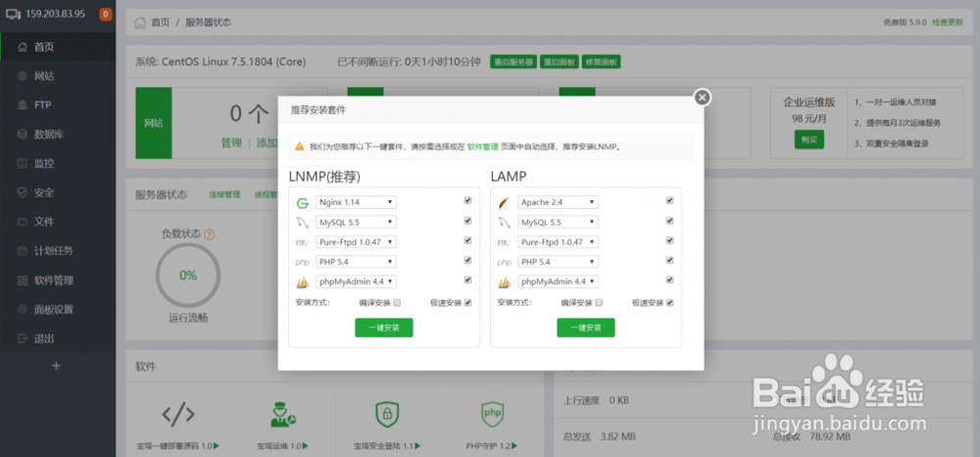
Task: Click the 计划任务 calendar icon in sidebar
Action: click(23, 251)
